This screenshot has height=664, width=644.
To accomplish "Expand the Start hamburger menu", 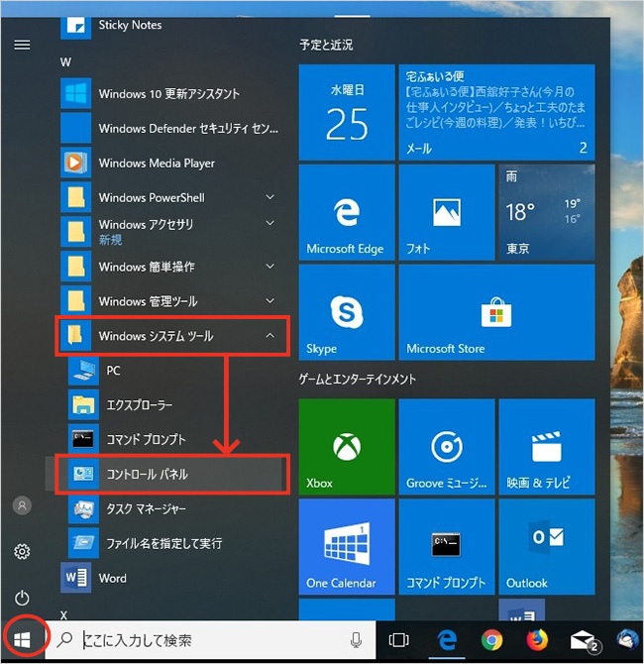I will pos(22,45).
